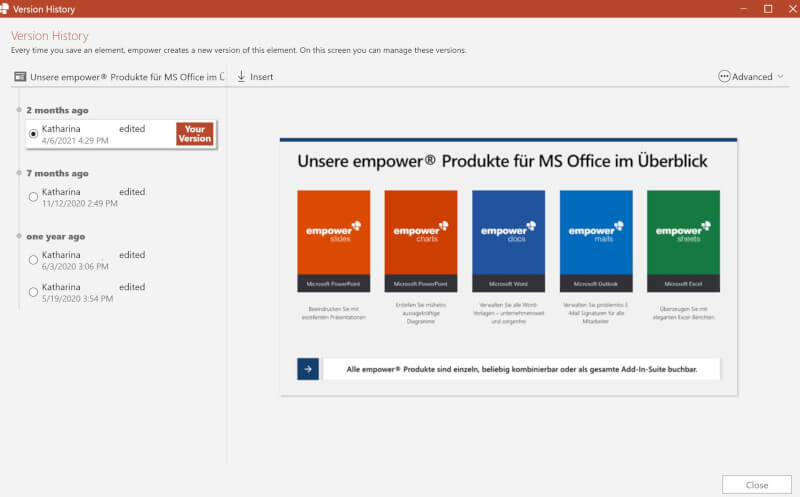Click the empower app icon in the title bar
Viewport: 800px width, 497px height.
4,9
